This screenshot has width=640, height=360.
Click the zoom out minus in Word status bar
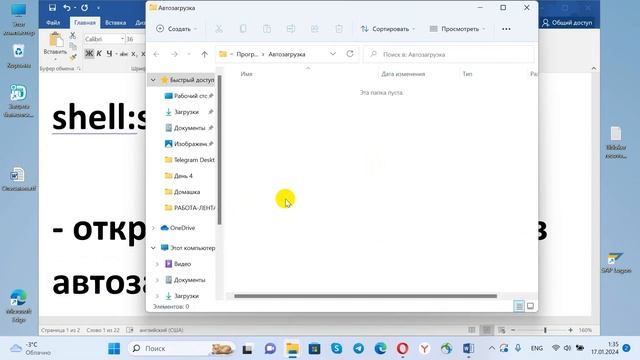(x=513, y=330)
